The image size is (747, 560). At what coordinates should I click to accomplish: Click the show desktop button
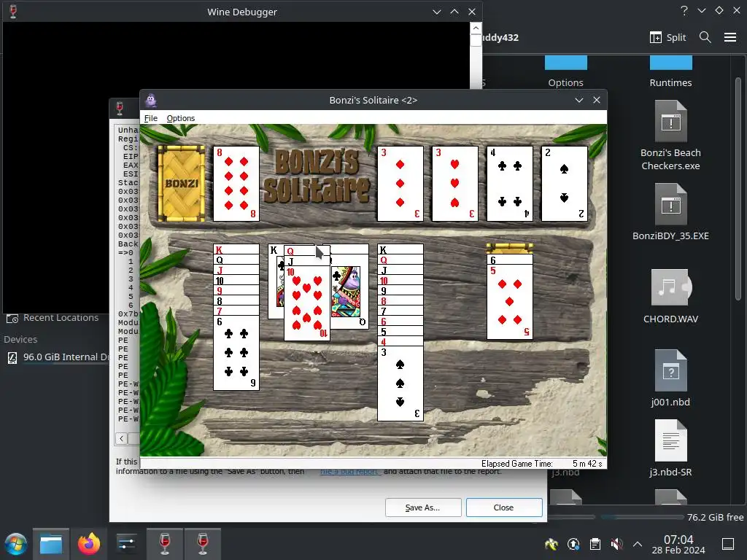tap(728, 544)
